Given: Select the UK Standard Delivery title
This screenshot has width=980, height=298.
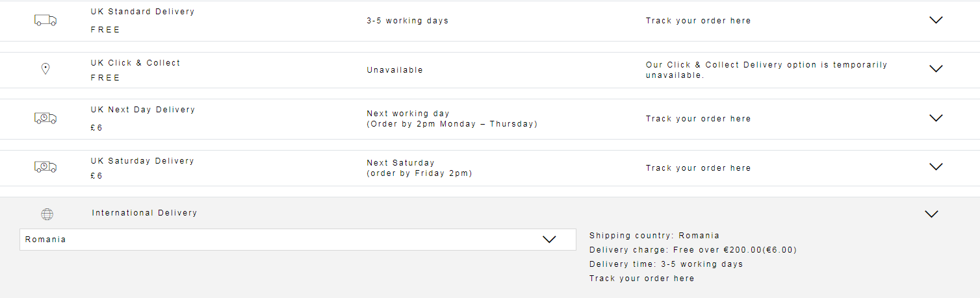Looking at the screenshot, I should [x=142, y=12].
